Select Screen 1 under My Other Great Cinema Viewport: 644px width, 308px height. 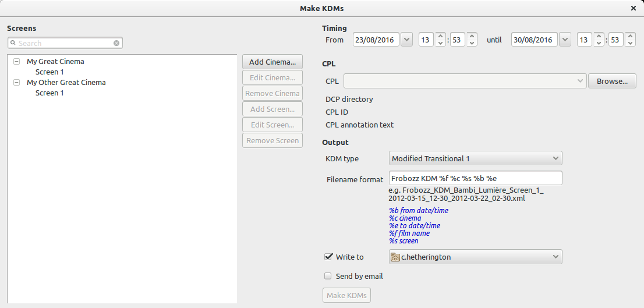(49, 93)
